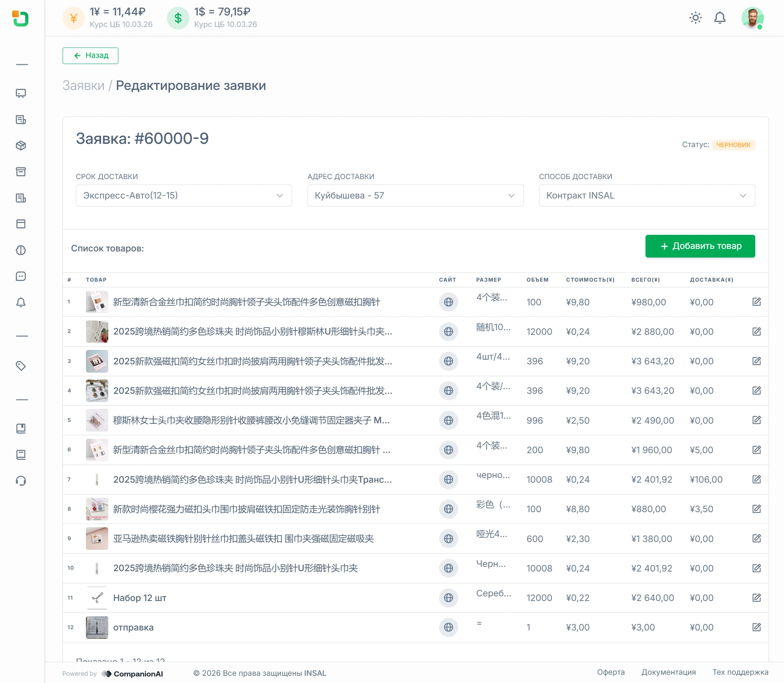Click the INSAL logo in sidebar

pyautogui.click(x=20, y=18)
